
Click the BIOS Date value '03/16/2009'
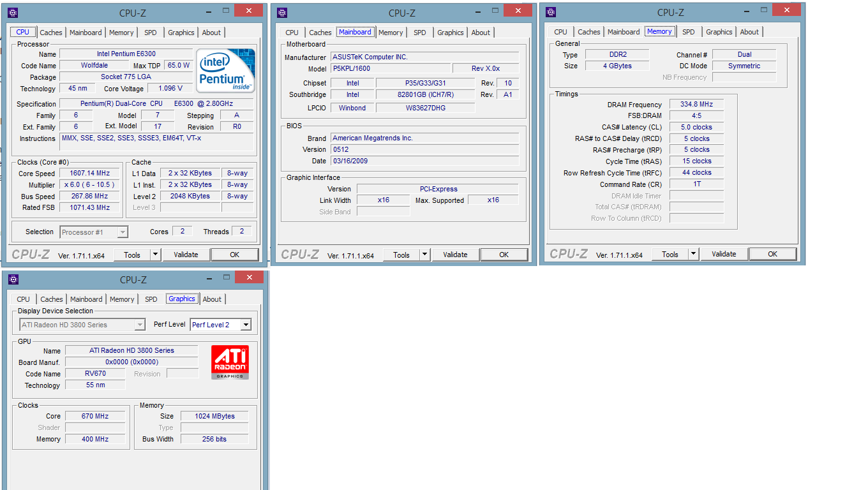click(x=424, y=161)
